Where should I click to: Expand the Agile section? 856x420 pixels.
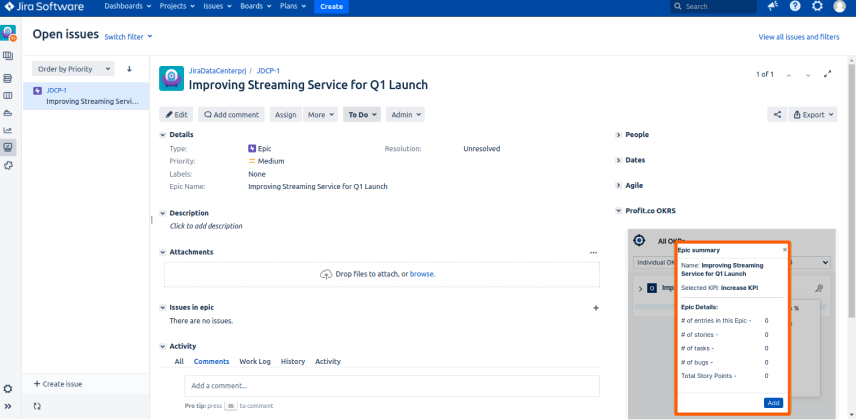(619, 186)
